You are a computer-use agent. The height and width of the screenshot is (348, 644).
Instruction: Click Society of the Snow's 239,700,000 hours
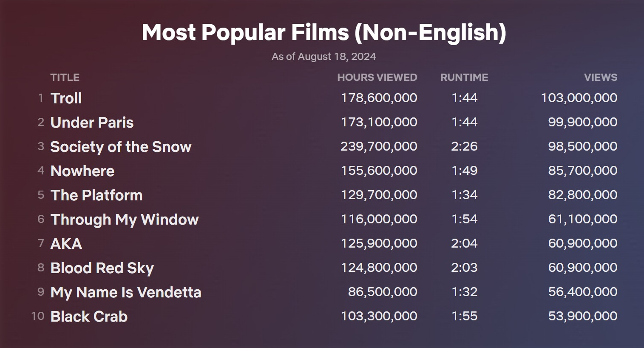[379, 146]
